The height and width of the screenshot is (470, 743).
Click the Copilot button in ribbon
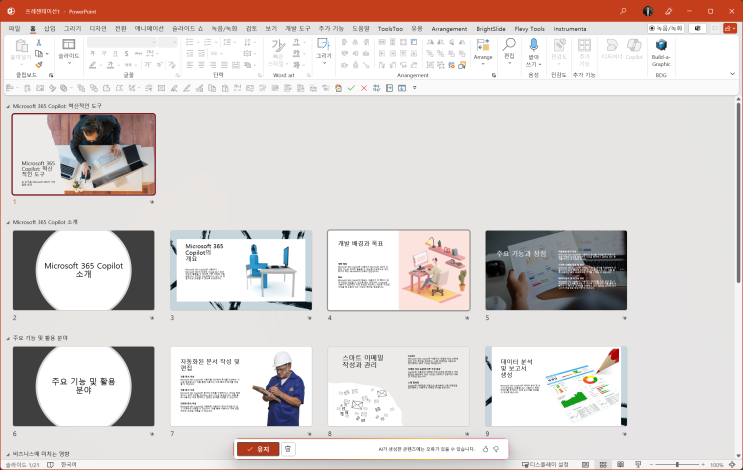[634, 49]
